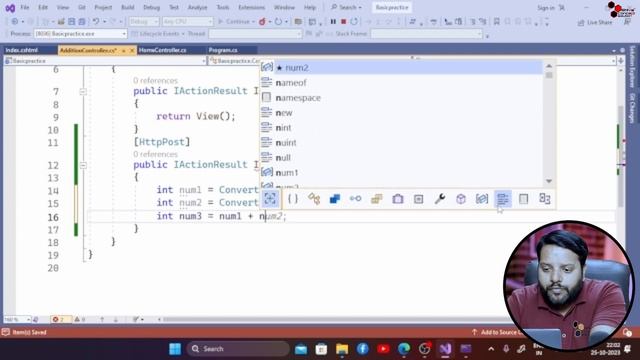Close the AdditionController.cs tab
640x360 pixels.
[132, 50]
